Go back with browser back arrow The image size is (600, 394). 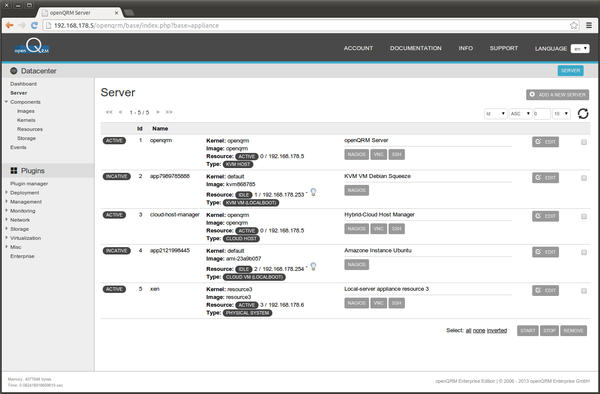tap(10, 25)
